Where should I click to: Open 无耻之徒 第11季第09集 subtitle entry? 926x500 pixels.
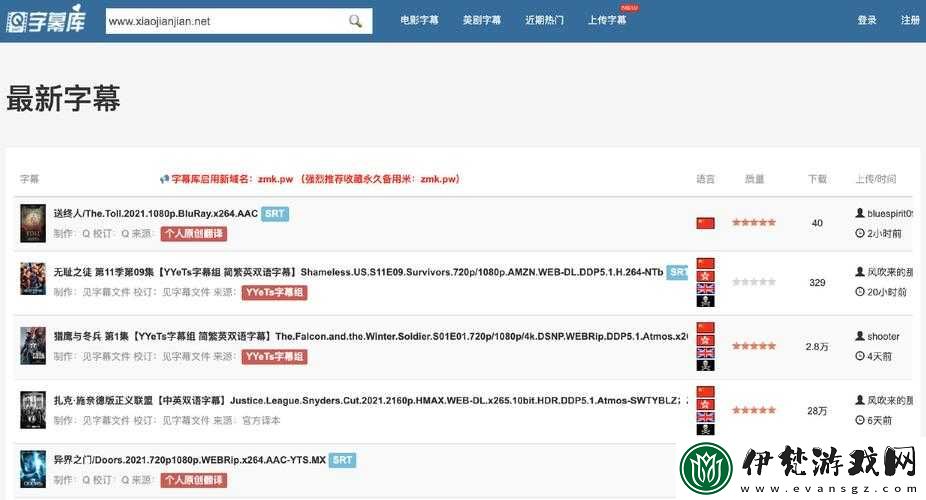[358, 272]
